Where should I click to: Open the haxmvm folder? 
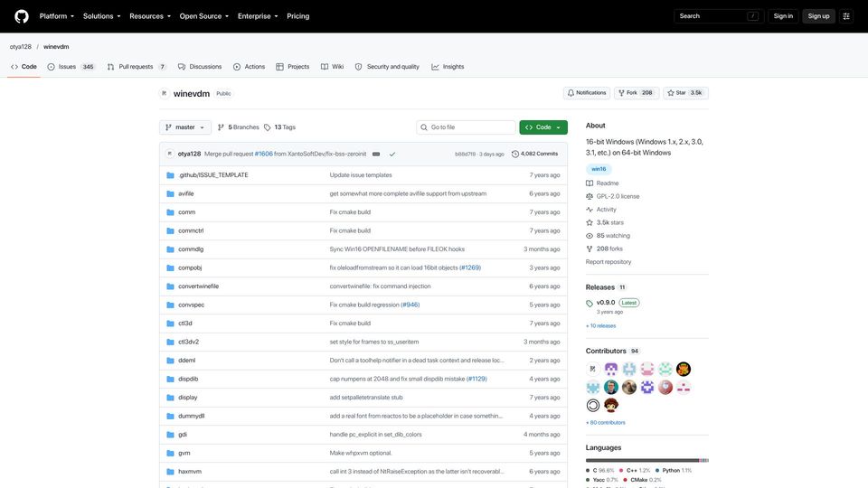(x=190, y=472)
